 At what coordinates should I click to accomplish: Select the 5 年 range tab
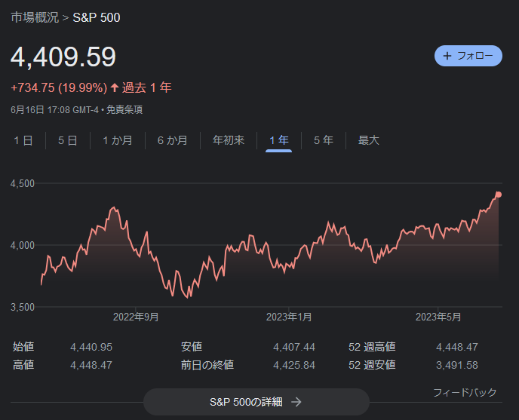click(x=324, y=140)
